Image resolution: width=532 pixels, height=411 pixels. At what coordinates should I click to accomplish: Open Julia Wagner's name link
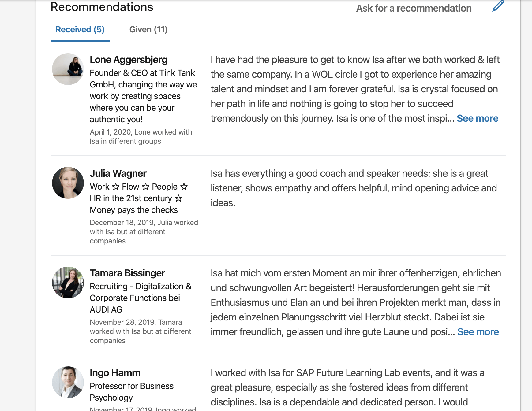(118, 173)
